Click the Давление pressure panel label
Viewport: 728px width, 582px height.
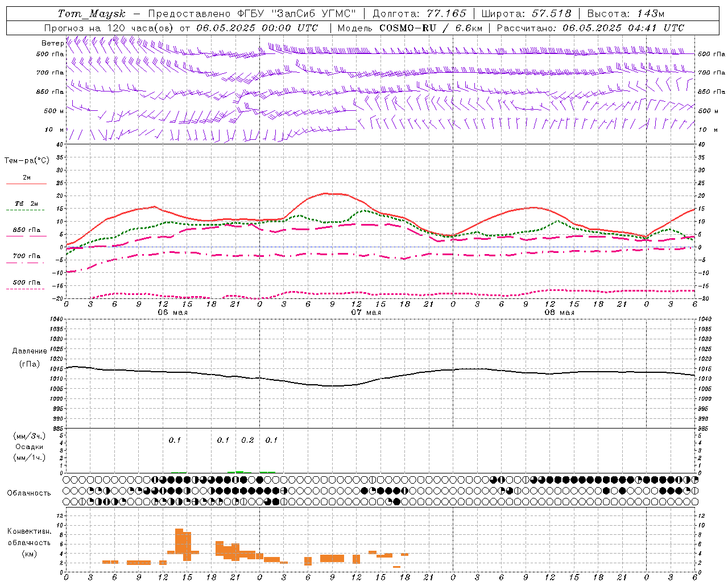click(30, 351)
